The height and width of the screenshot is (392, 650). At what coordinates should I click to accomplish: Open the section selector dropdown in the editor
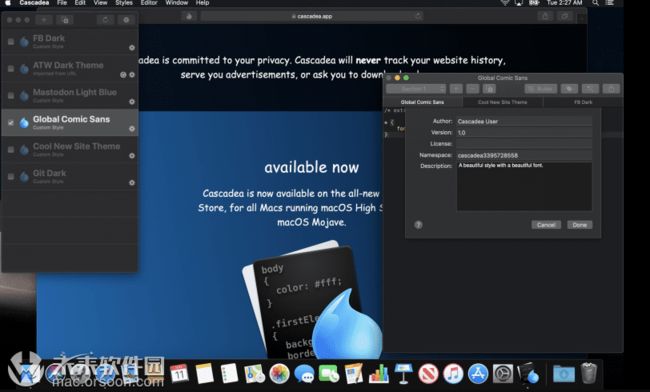416,89
